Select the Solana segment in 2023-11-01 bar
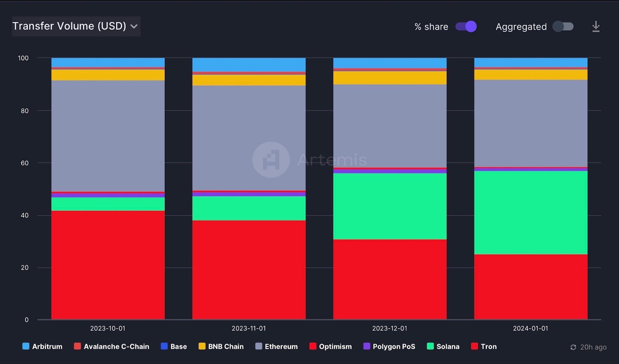The height and width of the screenshot is (364, 619). coord(249,208)
